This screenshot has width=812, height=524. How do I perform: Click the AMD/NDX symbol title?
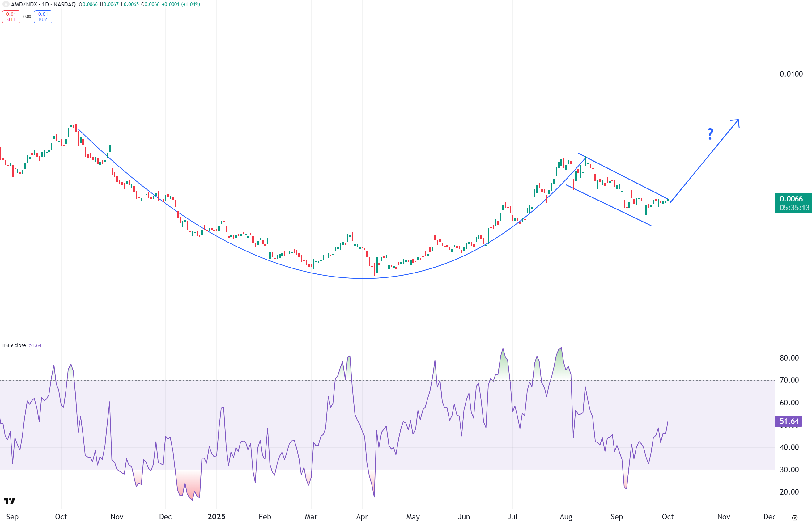tap(24, 4)
